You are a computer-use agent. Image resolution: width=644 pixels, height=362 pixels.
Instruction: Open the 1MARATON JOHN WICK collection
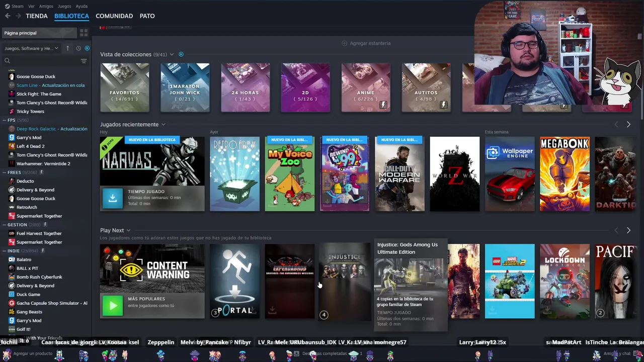185,87
